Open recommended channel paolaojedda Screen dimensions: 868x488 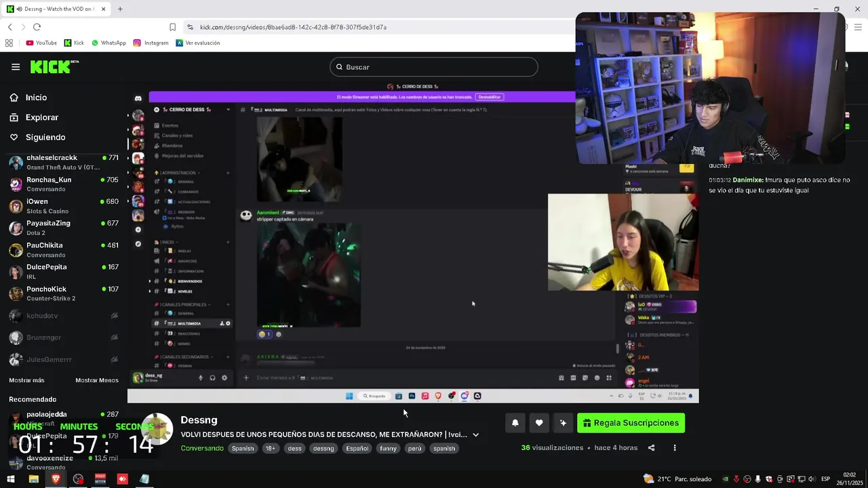pos(64,418)
